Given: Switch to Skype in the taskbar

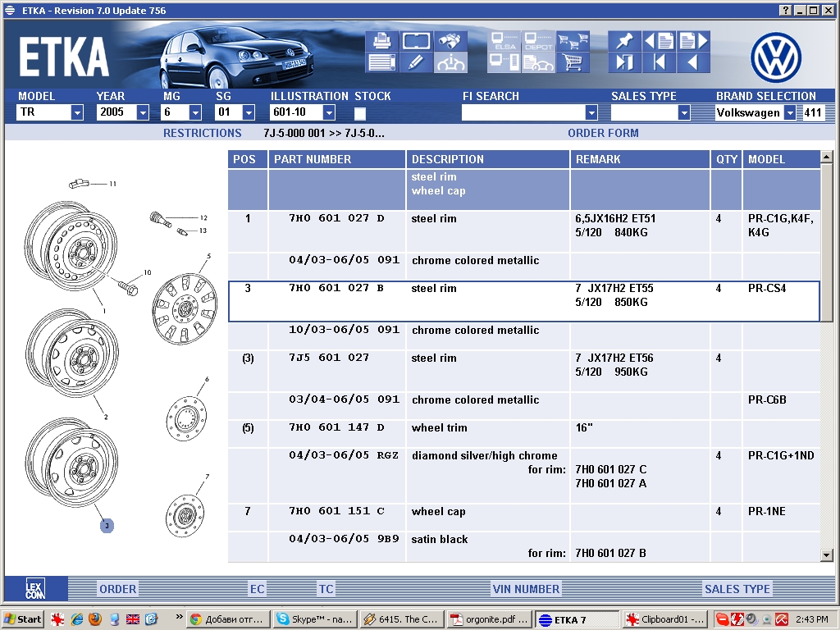Looking at the screenshot, I should (315, 619).
